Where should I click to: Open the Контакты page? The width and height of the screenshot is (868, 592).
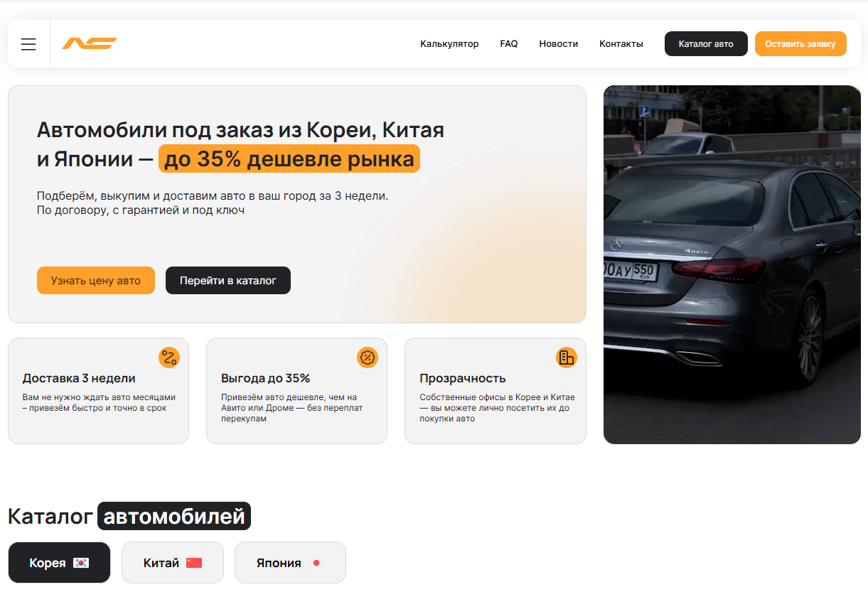(x=621, y=43)
